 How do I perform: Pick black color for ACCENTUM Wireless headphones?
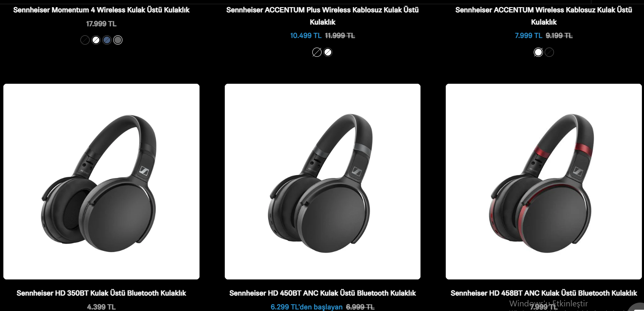coord(549,52)
